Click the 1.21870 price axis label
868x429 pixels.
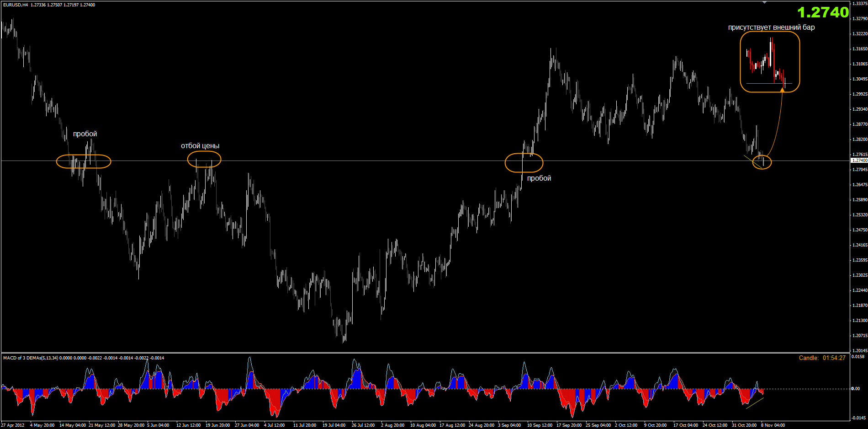860,306
